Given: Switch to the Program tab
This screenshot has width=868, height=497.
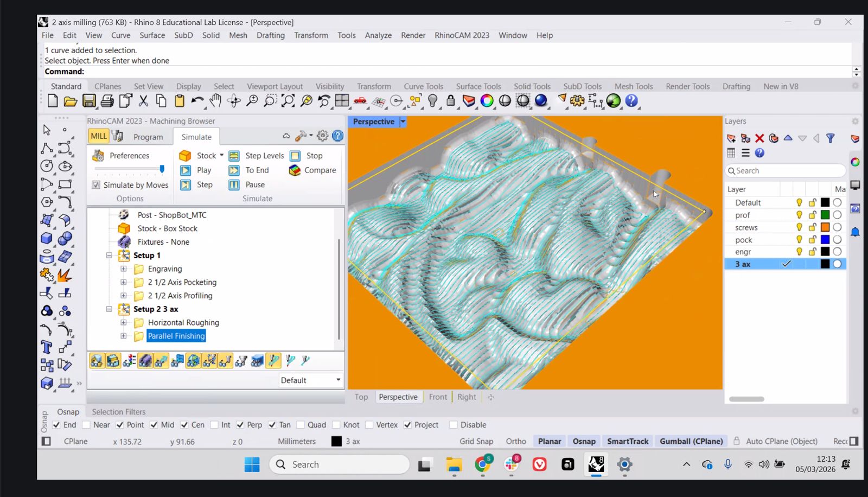Looking at the screenshot, I should click(148, 137).
